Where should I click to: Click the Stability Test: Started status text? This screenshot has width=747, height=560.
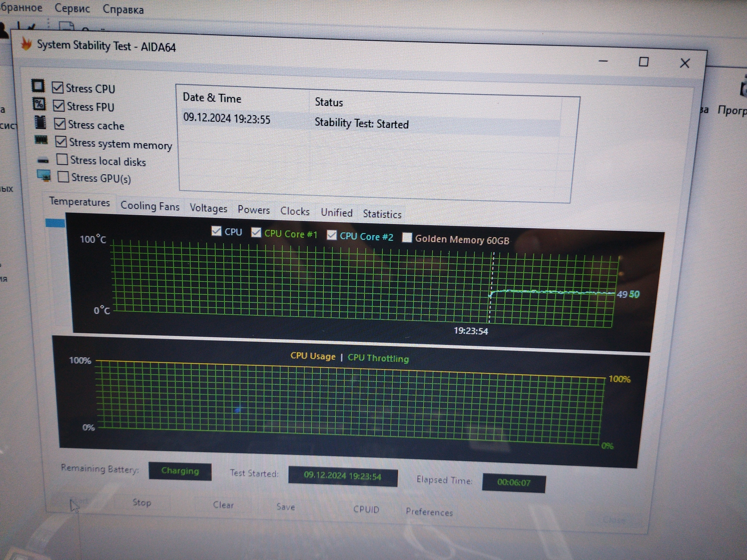click(362, 123)
